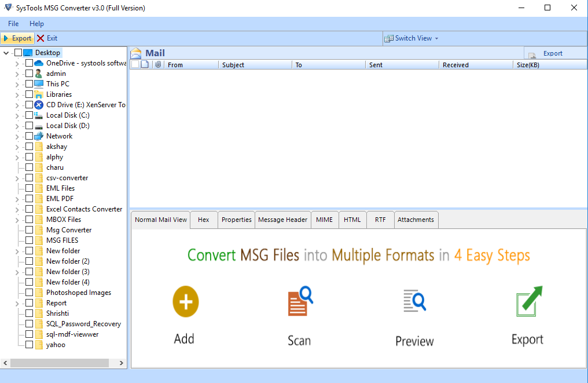Click the Network icon in folder tree
588x383 pixels.
(39, 136)
